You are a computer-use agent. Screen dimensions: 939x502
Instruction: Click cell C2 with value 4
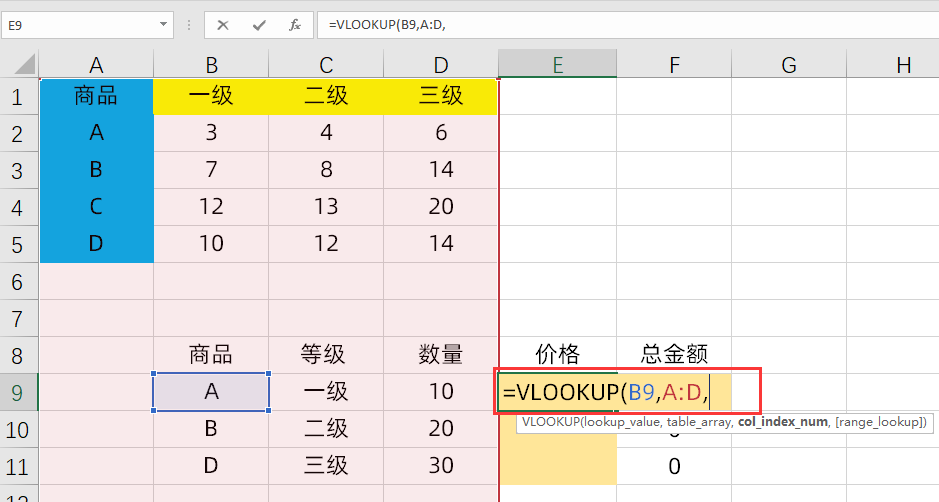click(326, 133)
